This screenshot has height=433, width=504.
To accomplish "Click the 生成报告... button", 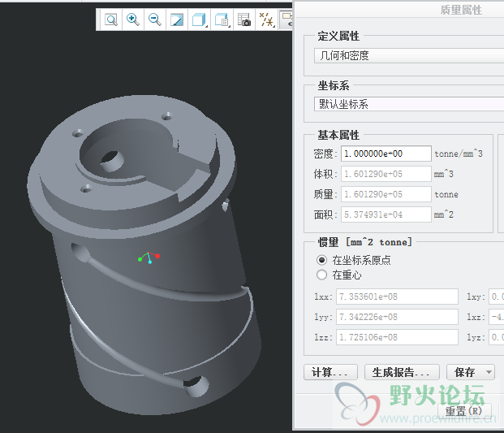I will 402,372.
